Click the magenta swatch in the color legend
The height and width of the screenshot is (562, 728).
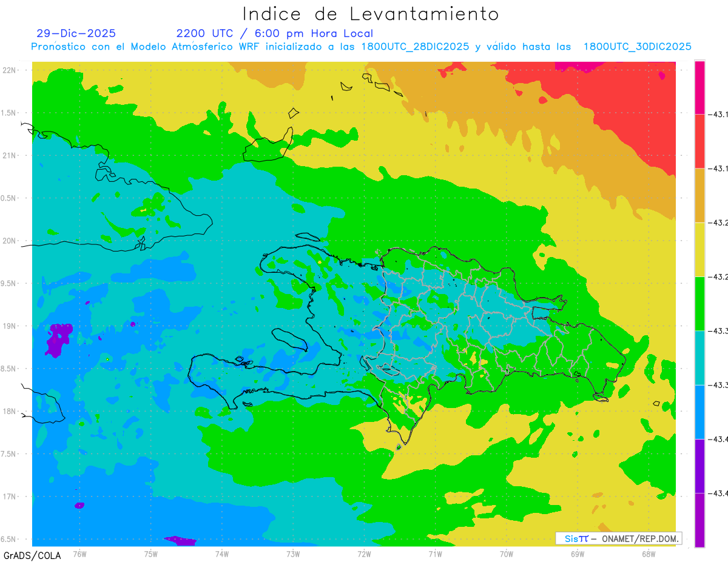click(x=699, y=87)
